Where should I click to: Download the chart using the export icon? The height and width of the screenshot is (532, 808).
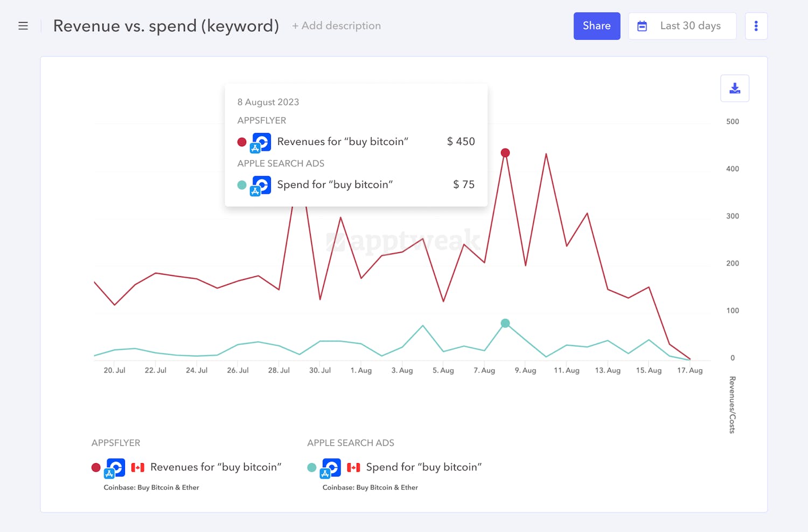pyautogui.click(x=735, y=88)
